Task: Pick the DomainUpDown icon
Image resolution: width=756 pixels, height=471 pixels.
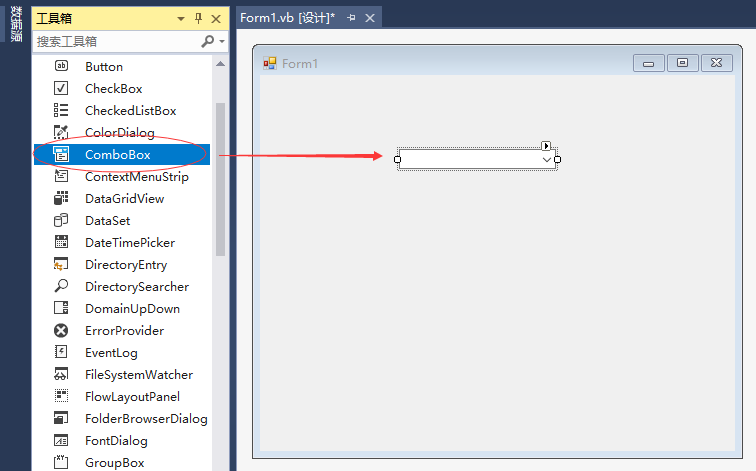Action: click(x=61, y=308)
